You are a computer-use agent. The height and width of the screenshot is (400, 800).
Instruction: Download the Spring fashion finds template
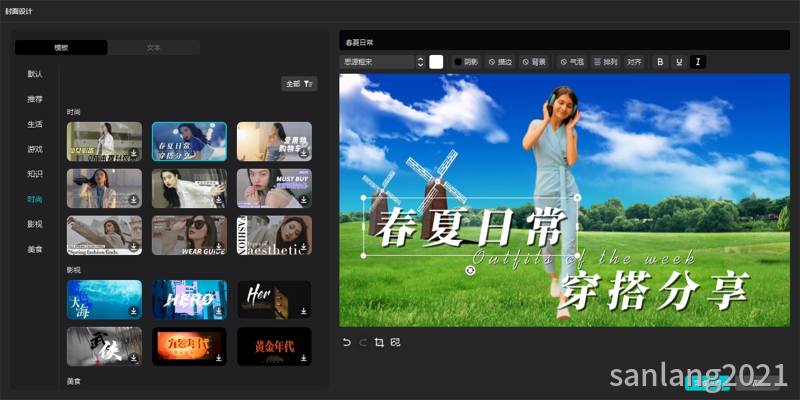pyautogui.click(x=134, y=247)
